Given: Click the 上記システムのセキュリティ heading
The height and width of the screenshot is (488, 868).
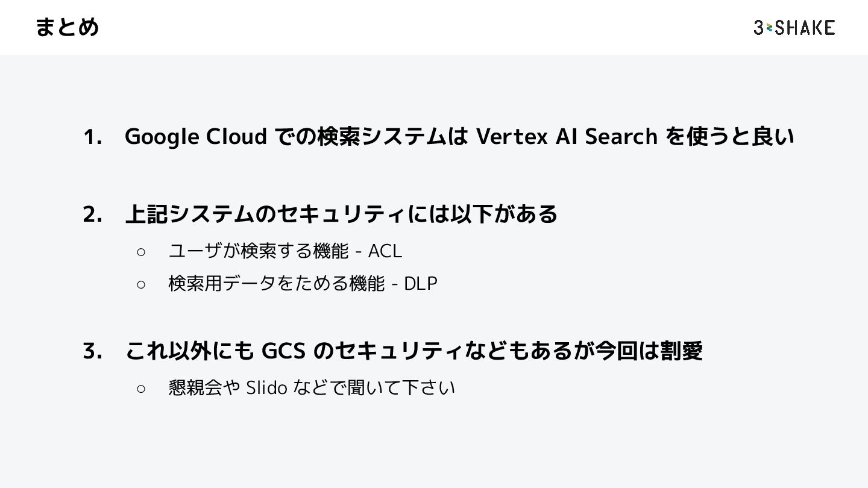Looking at the screenshot, I should (x=341, y=214).
